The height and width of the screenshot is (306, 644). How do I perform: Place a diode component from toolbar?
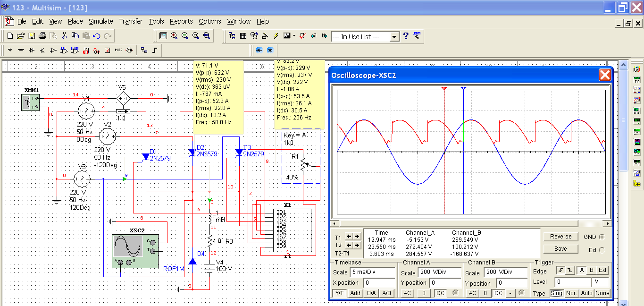click(32, 50)
